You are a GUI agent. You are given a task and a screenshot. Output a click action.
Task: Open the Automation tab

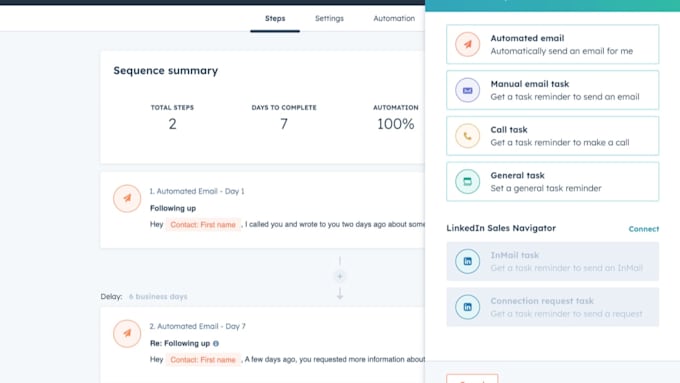[x=394, y=19]
